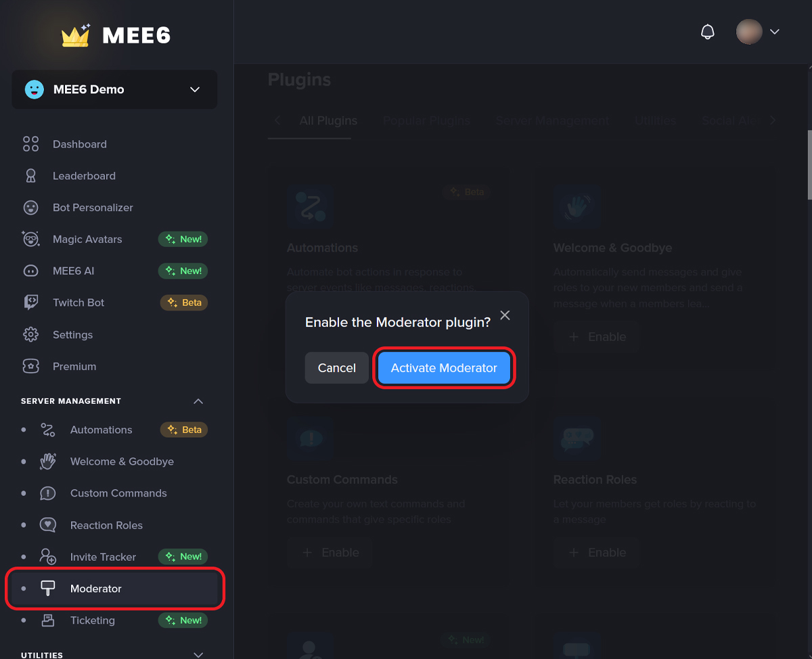Close the Enable Moderator dialog
The image size is (812, 659).
click(505, 315)
